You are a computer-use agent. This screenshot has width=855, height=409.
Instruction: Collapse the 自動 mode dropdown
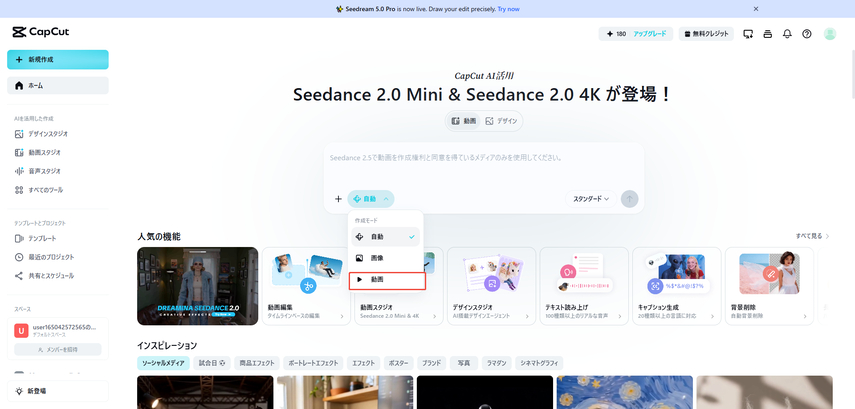tap(371, 199)
